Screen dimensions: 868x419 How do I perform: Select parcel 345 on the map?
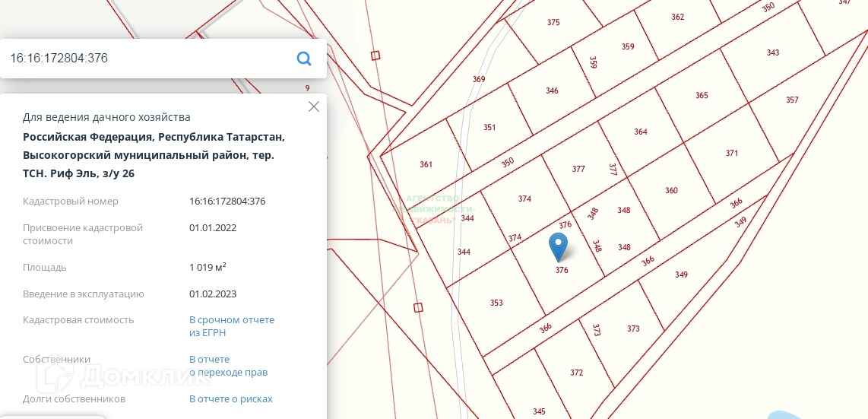click(x=539, y=411)
